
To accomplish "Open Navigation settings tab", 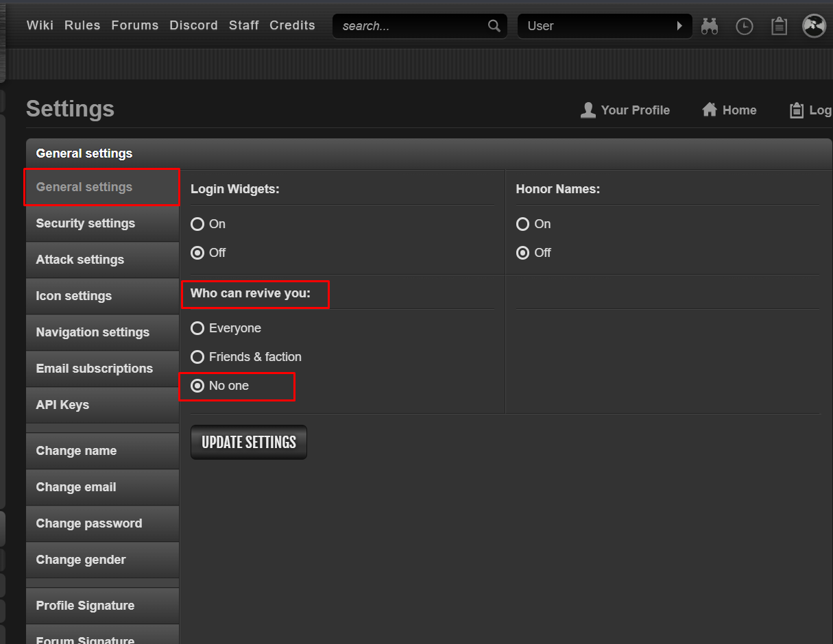I will pos(102,332).
